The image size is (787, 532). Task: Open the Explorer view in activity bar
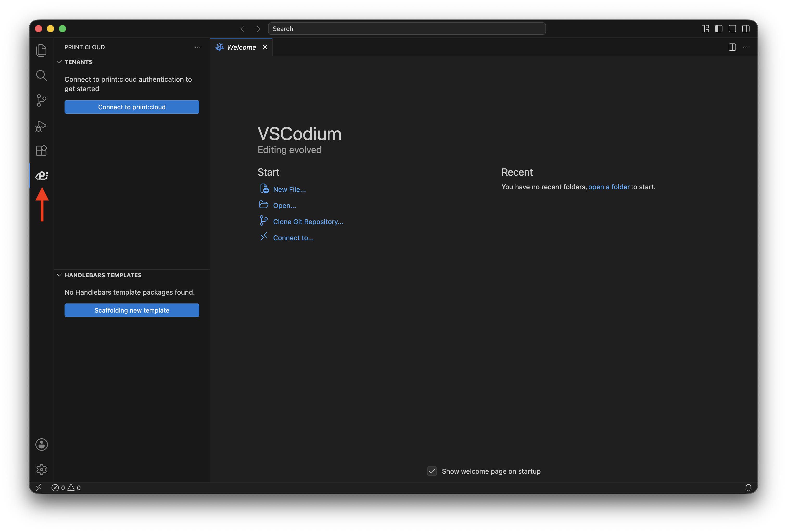pyautogui.click(x=41, y=50)
